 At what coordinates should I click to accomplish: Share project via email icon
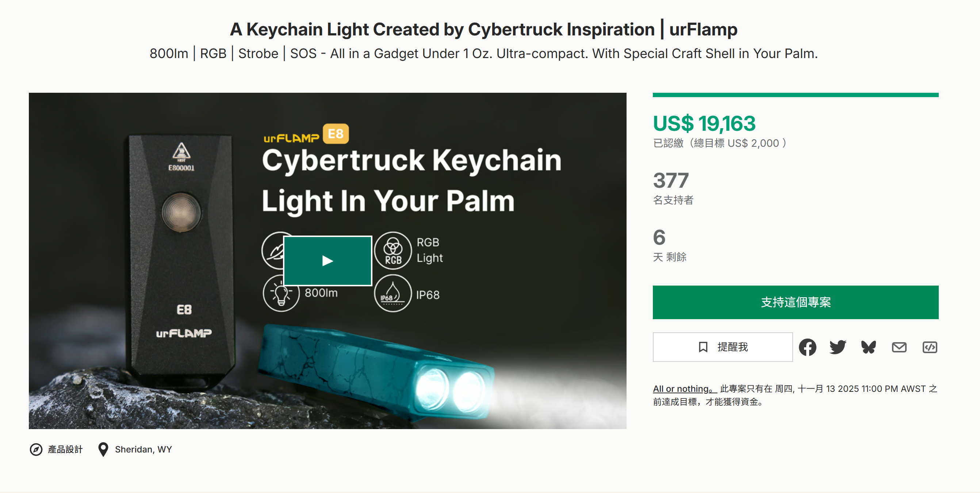coord(899,347)
